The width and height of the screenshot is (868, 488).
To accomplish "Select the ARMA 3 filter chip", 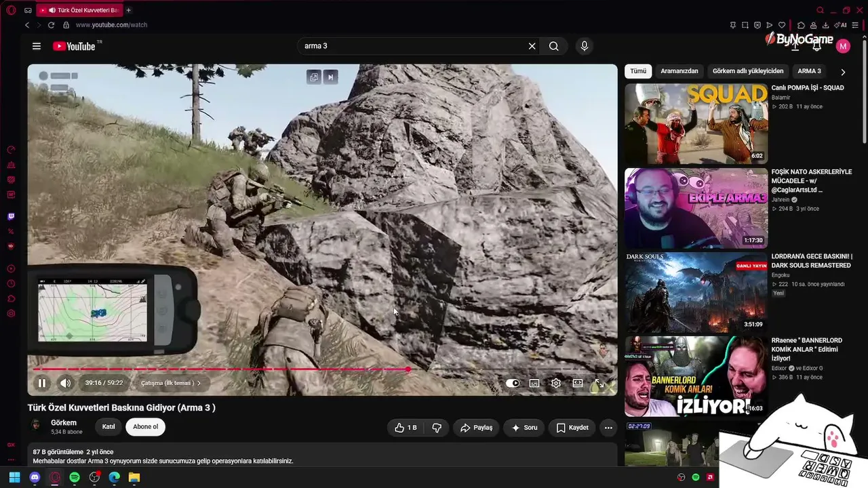I will click(809, 71).
